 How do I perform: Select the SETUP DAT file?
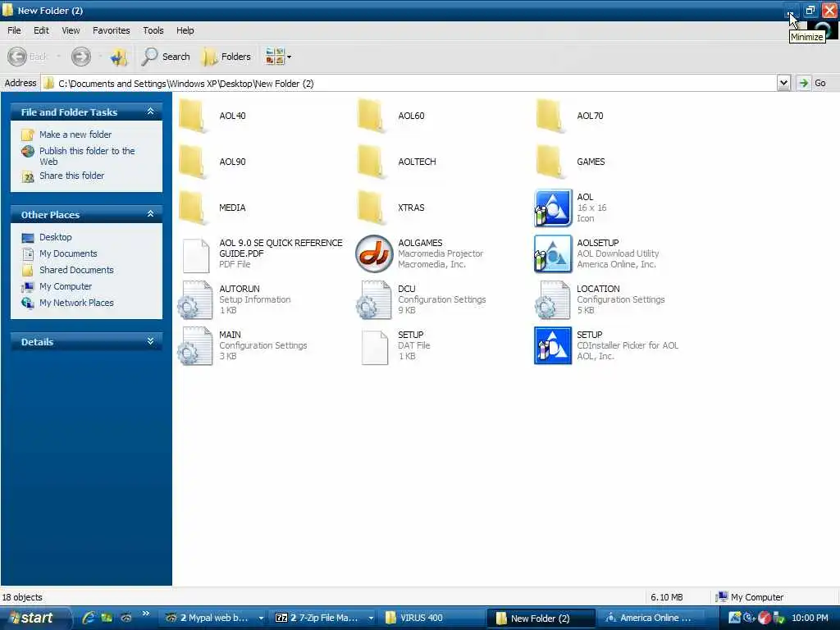click(x=396, y=345)
